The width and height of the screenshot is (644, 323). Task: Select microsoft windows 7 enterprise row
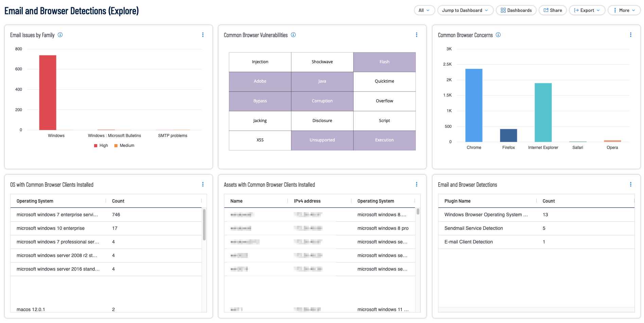coord(106,215)
